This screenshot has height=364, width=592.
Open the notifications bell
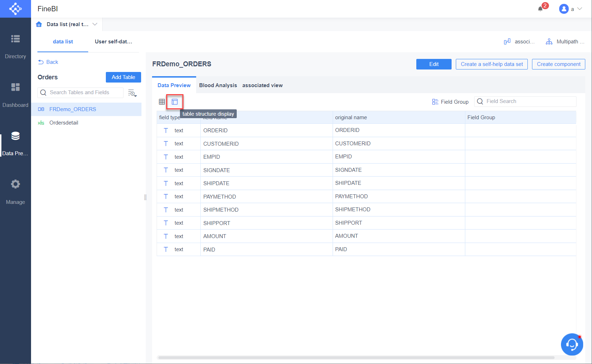[540, 9]
